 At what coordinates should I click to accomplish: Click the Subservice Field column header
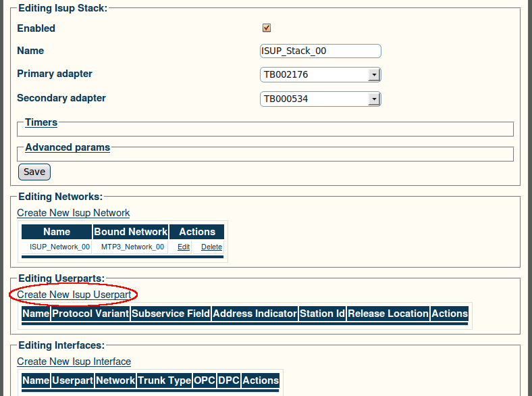tap(171, 313)
